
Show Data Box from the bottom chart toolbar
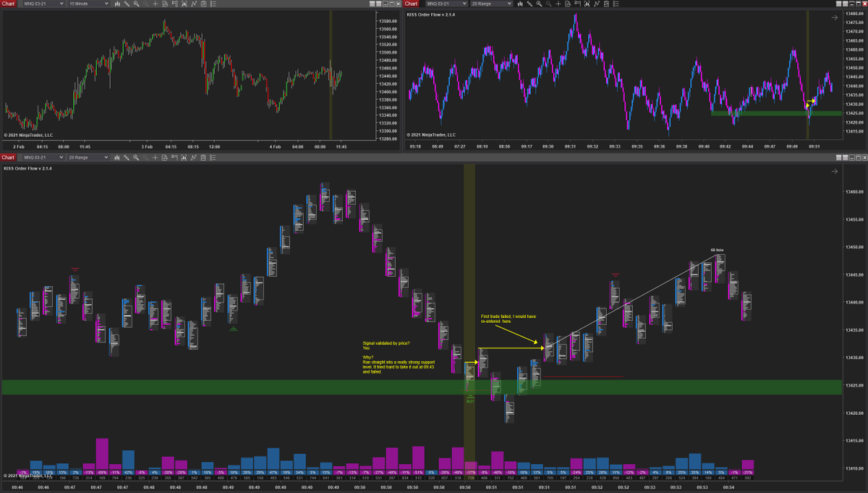pos(165,157)
